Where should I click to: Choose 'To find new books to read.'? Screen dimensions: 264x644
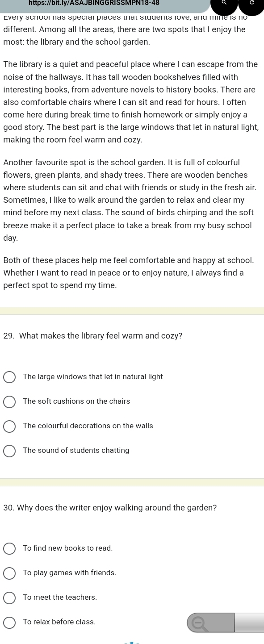59,548
